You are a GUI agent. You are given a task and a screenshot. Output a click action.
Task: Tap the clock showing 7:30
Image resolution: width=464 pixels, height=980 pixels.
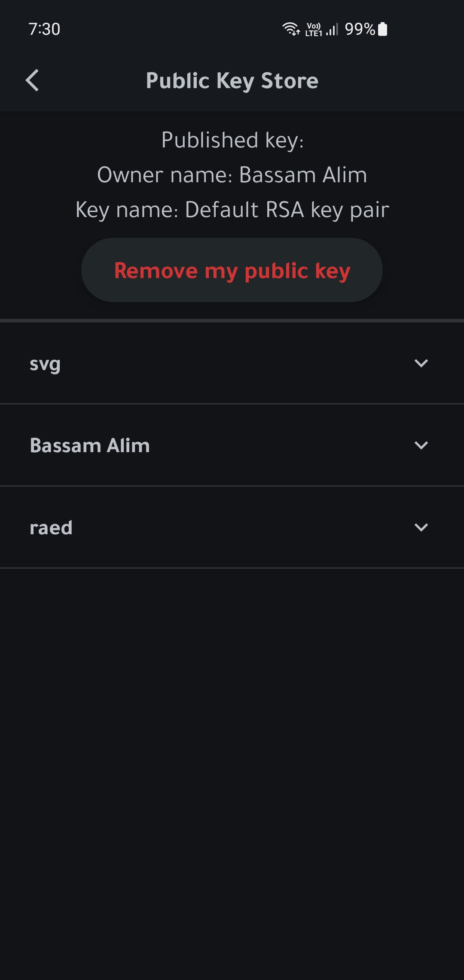43,29
